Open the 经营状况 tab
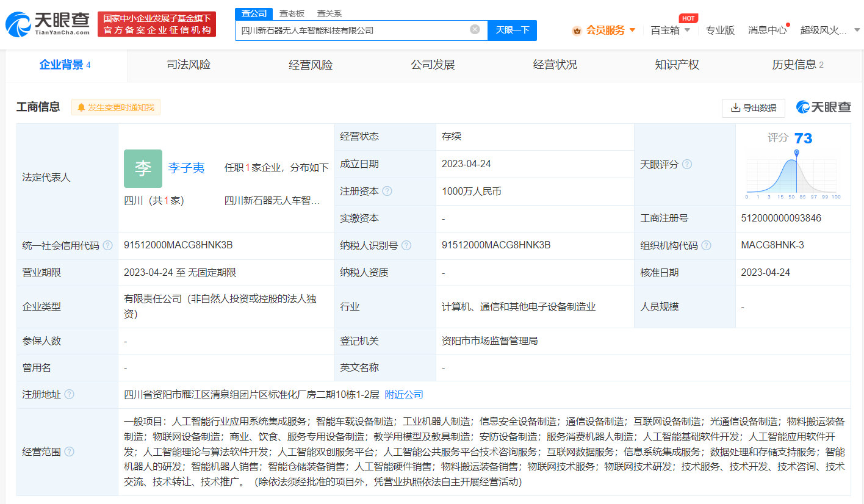 (x=555, y=65)
